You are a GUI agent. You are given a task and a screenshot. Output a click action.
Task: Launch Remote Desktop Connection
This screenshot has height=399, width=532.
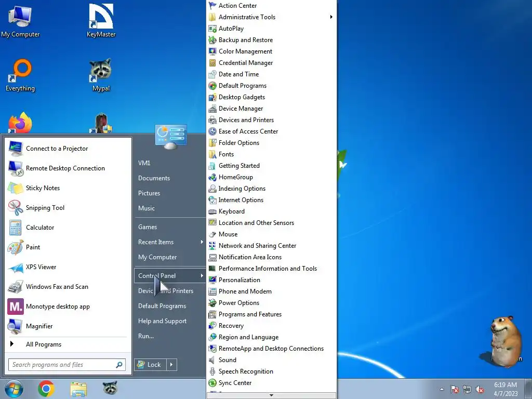point(68,168)
